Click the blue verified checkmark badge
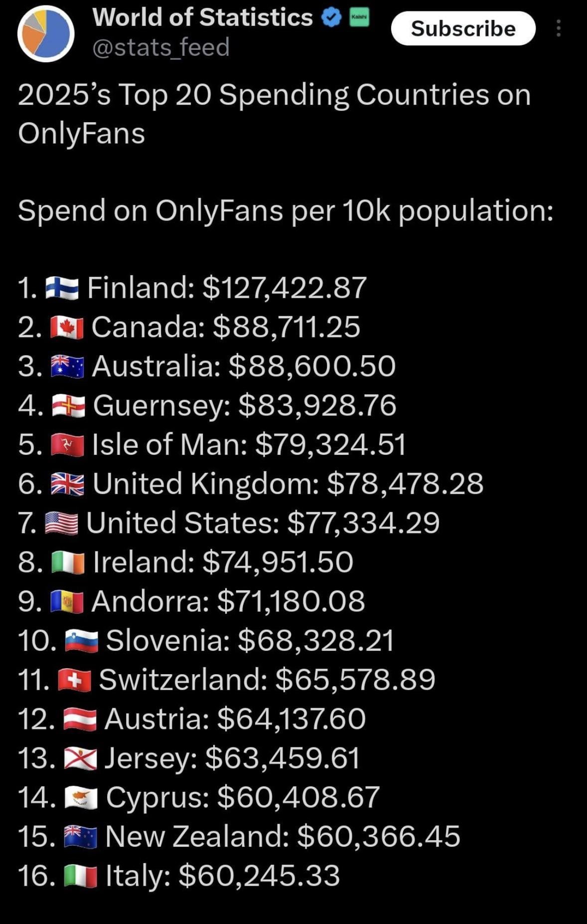This screenshot has width=587, height=924. click(331, 18)
